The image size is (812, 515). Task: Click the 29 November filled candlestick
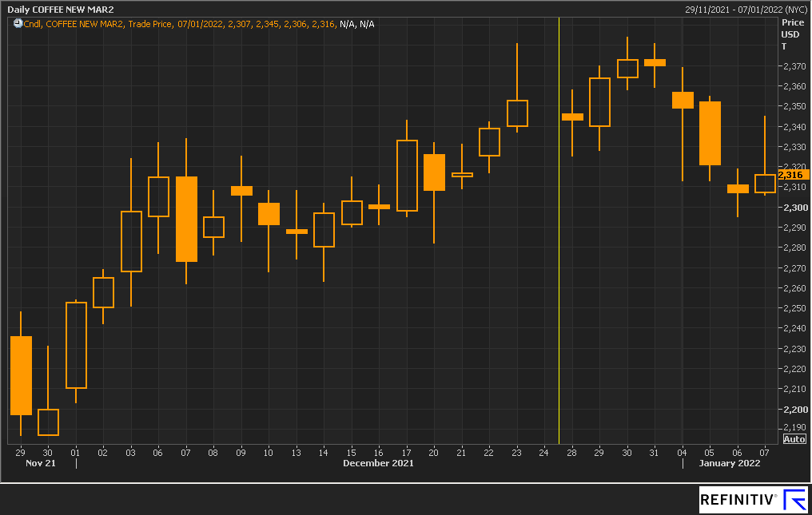[x=21, y=375]
